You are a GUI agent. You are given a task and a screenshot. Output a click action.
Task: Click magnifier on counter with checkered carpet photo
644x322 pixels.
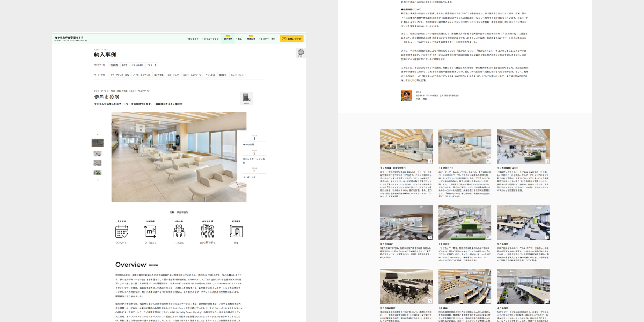pyautogui.click(x=430, y=237)
